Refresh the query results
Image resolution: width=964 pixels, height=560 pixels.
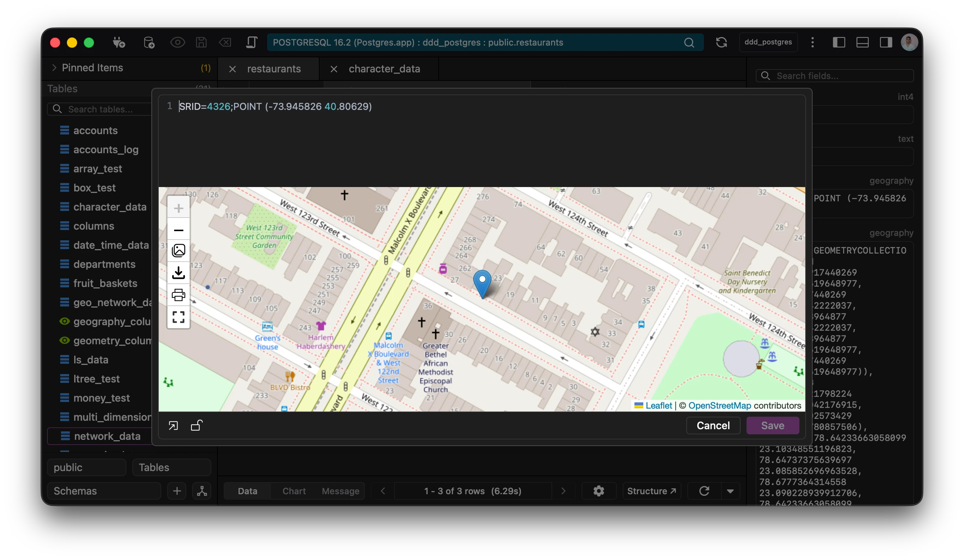point(705,491)
